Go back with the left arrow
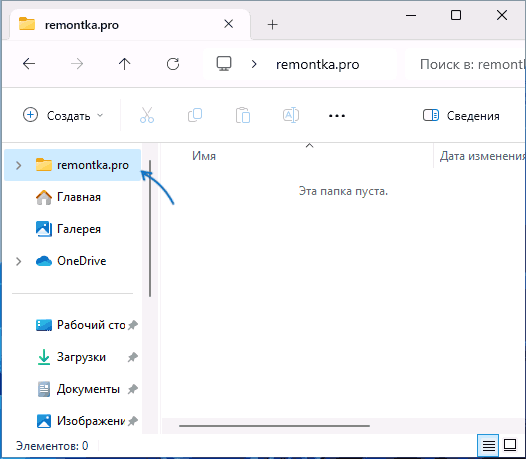The width and height of the screenshot is (526, 459). [29, 64]
